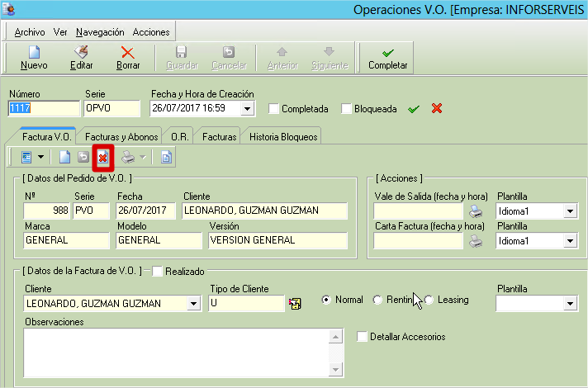Click the printer icon next to Carta Factura
The height and width of the screenshot is (388, 588).
(477, 241)
